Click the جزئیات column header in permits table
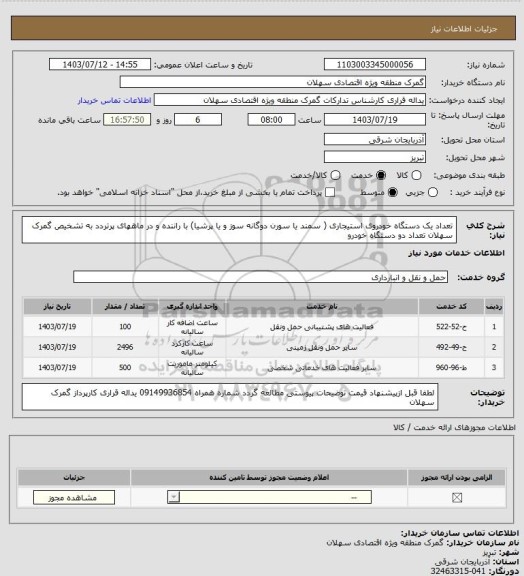 coord(74,478)
